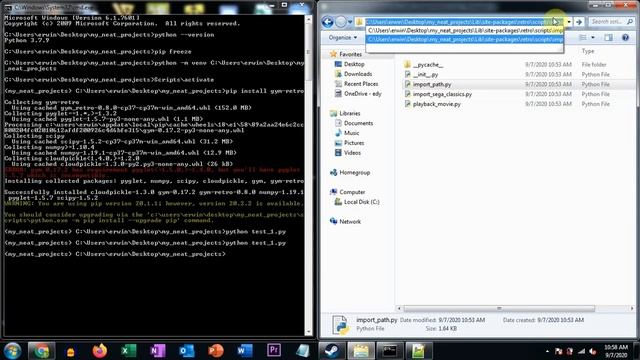Click the horizontal scrollbar in file list
This screenshot has width=640, height=360.
[x=499, y=309]
